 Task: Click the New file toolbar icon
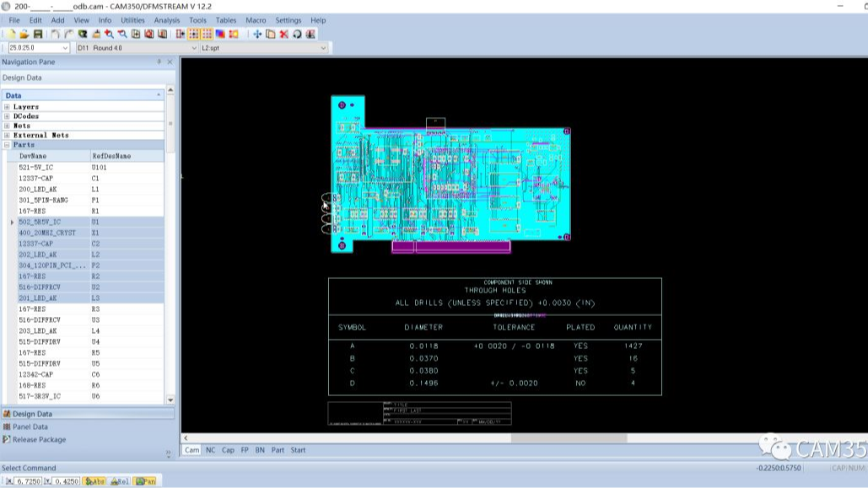coord(11,35)
